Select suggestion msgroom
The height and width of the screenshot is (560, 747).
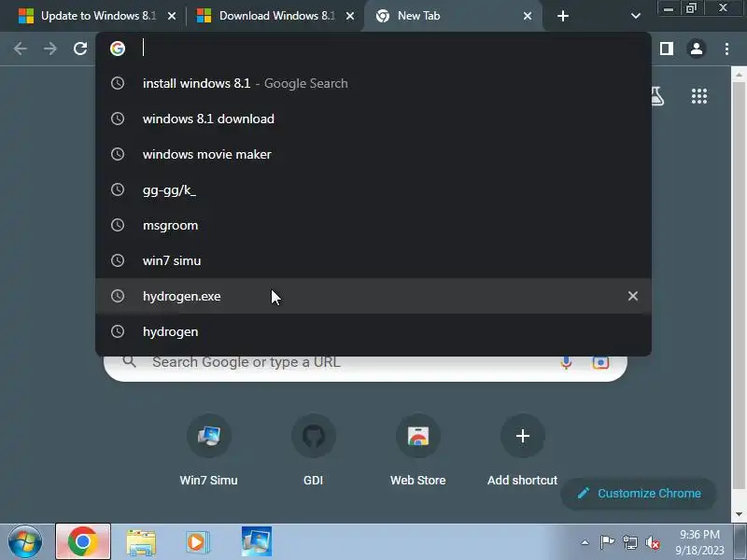(373, 225)
